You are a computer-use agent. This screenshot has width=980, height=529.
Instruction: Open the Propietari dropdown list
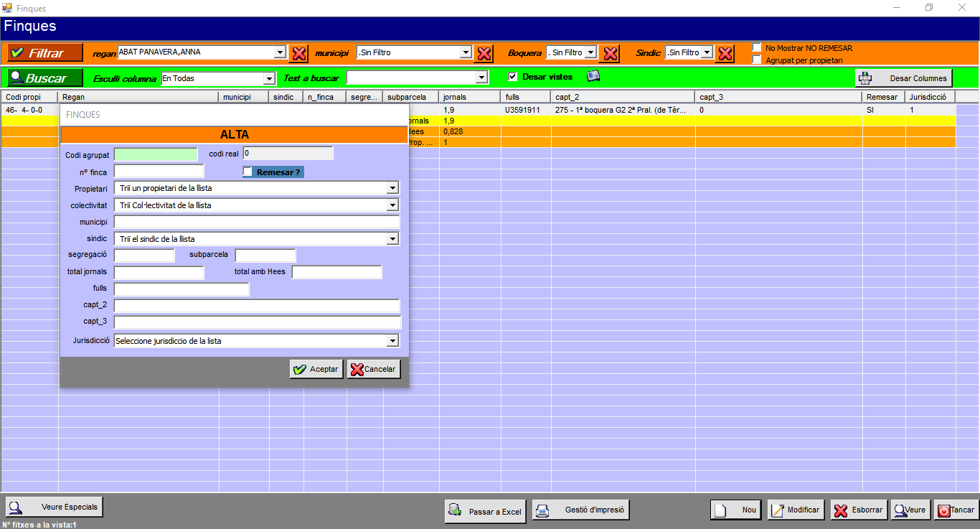(x=392, y=188)
